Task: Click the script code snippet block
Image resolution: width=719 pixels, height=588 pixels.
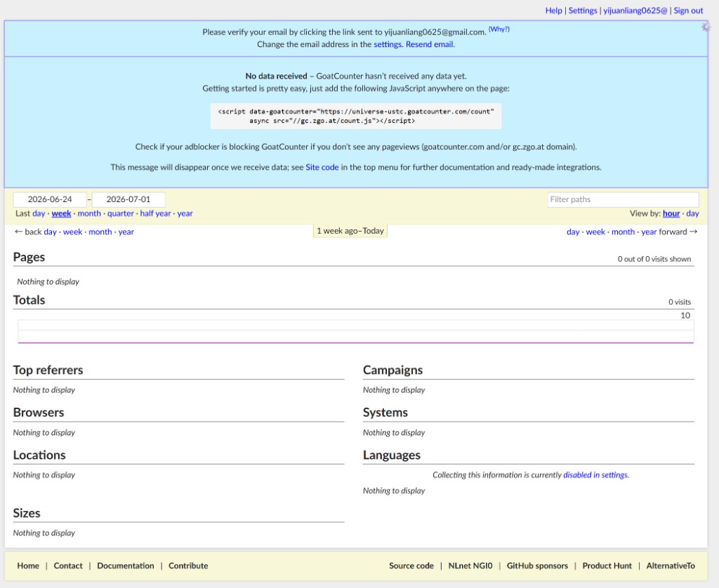Action: 356,116
